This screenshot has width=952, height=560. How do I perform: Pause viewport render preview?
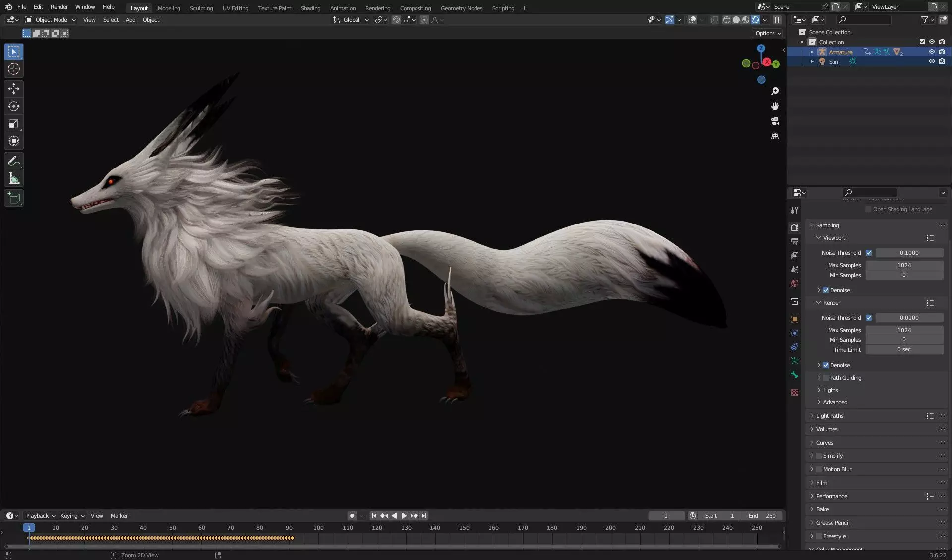click(x=777, y=20)
